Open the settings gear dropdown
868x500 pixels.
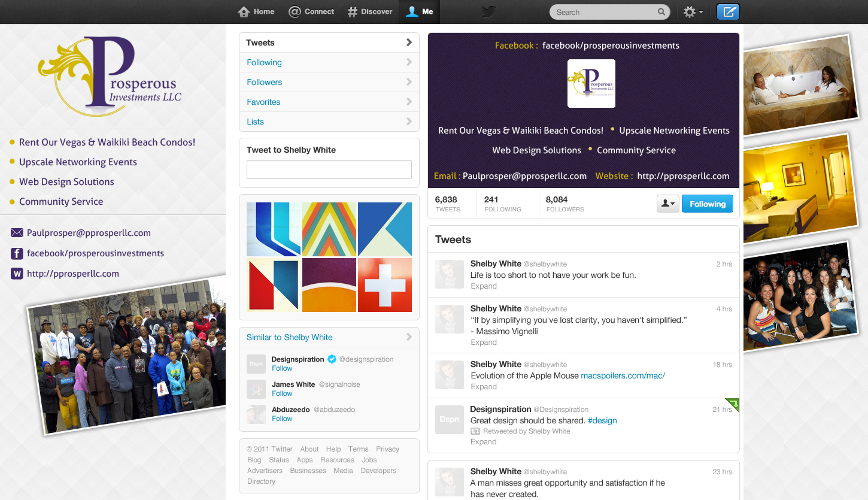[x=693, y=12]
